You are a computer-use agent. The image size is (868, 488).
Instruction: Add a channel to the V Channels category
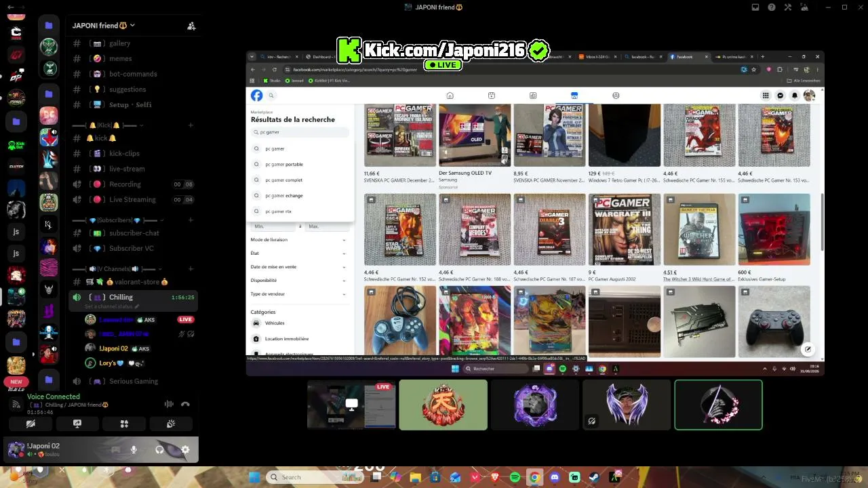[x=191, y=269]
